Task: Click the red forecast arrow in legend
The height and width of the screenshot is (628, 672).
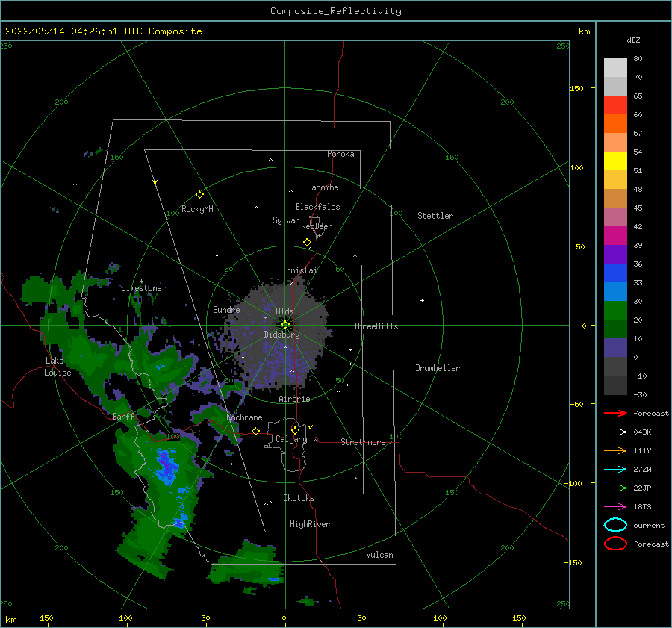Action: 615,413
